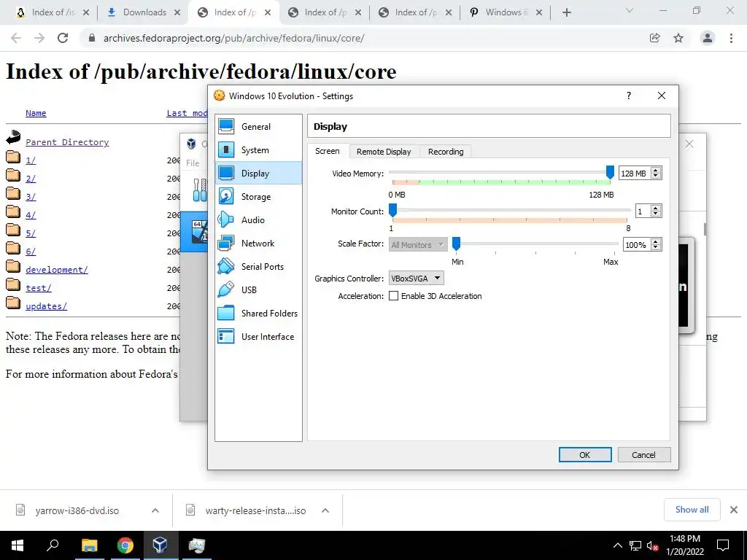Click the Video Memory slider handle
The height and width of the screenshot is (560, 747).
coord(610,172)
